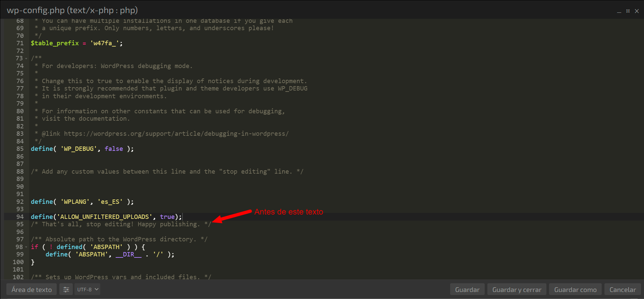Click line number 94 in the gutter
Screen dimensions: 644x299
[x=20, y=217]
